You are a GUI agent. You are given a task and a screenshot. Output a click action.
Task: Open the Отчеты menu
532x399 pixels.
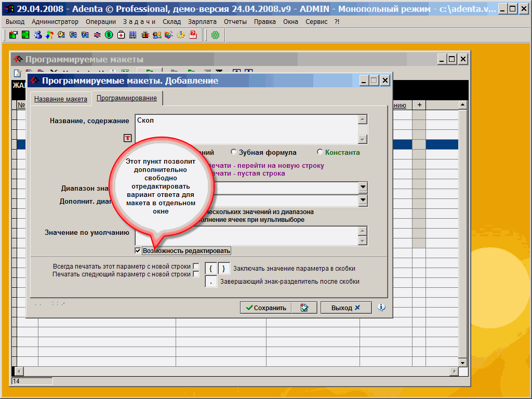click(235, 21)
